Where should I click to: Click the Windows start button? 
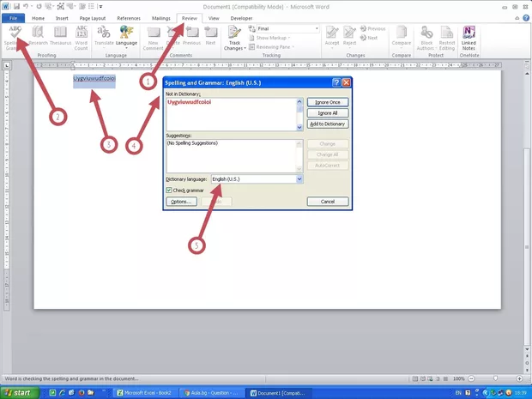pos(19,392)
